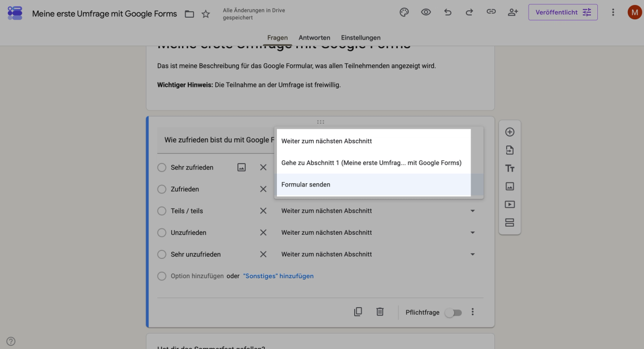Click Option hinzufügen field
The image size is (644, 349).
point(197,276)
